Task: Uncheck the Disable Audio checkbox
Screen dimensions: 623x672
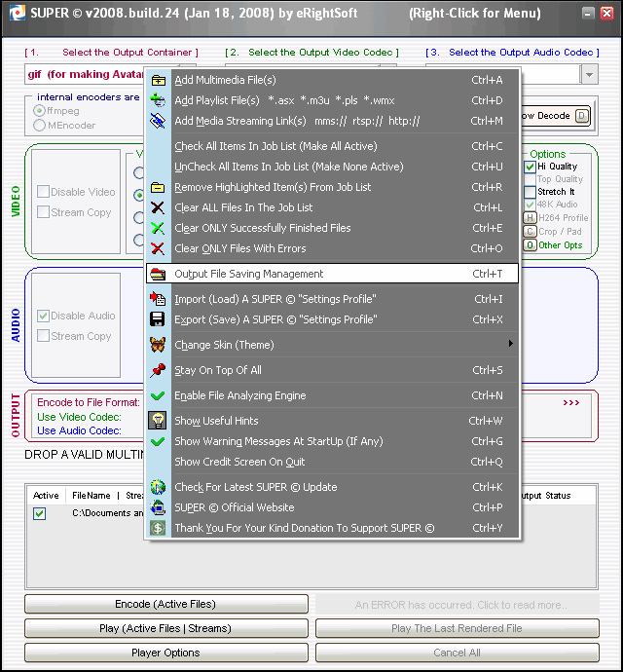Action: pos(43,316)
